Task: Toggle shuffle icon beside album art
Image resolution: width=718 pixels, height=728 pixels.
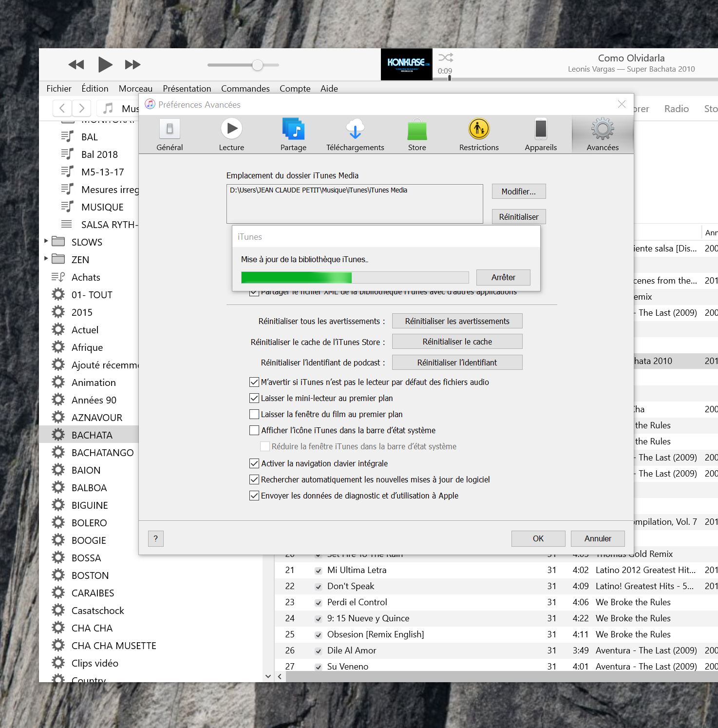Action: 445,58
